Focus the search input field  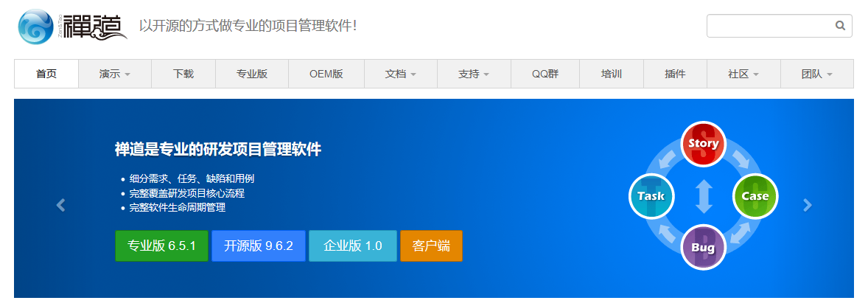click(779, 26)
